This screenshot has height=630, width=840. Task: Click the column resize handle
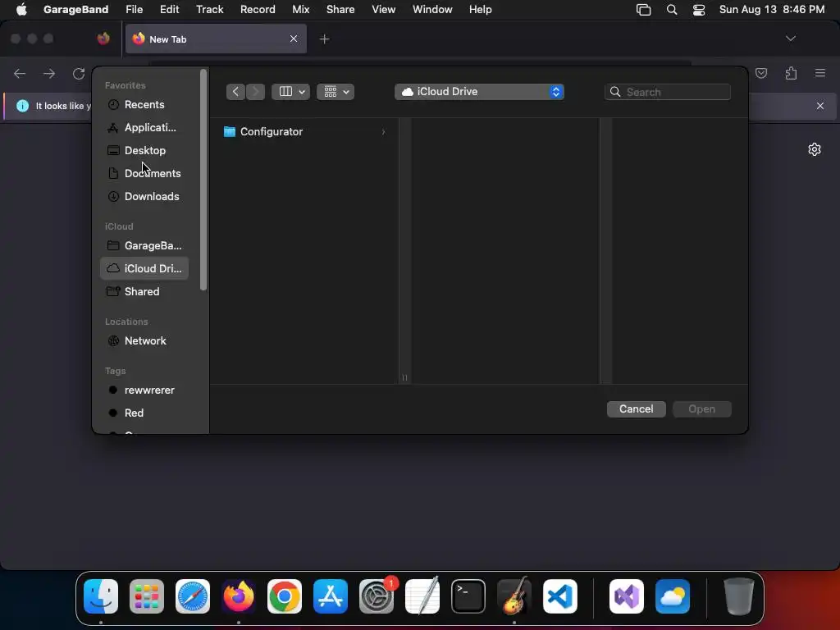pyautogui.click(x=405, y=377)
